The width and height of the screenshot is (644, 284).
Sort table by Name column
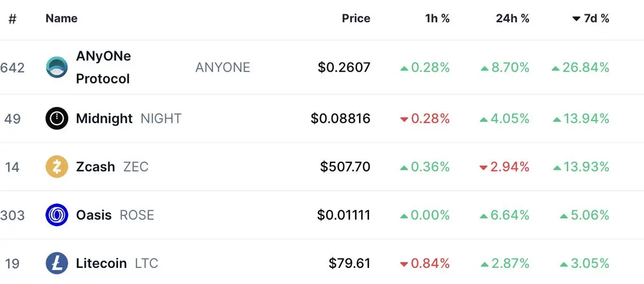(x=61, y=18)
